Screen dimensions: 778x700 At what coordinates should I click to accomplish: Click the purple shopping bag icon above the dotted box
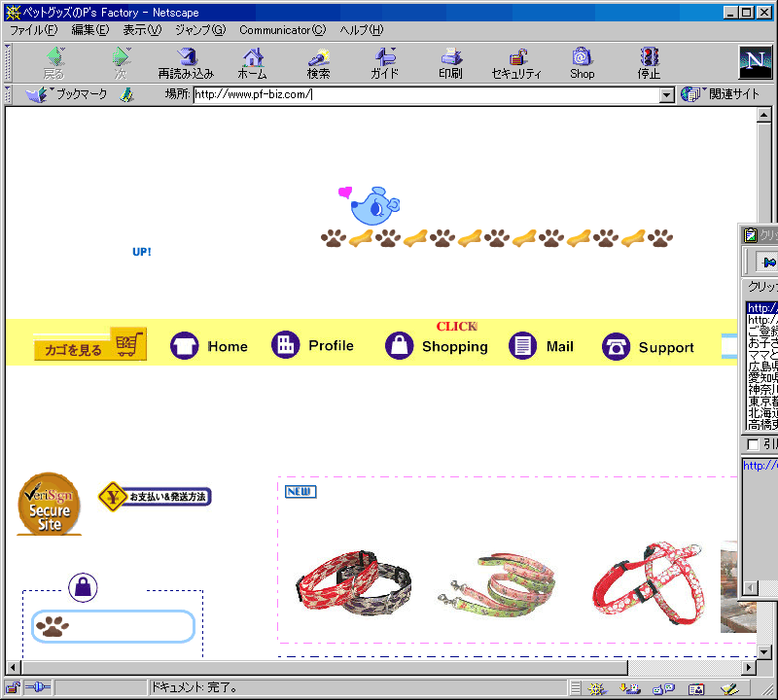coord(83,587)
